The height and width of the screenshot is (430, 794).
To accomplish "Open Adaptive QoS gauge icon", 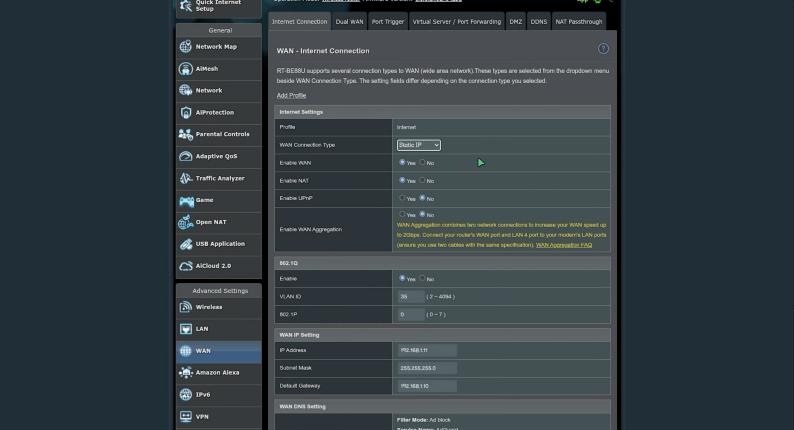I will 186,156.
